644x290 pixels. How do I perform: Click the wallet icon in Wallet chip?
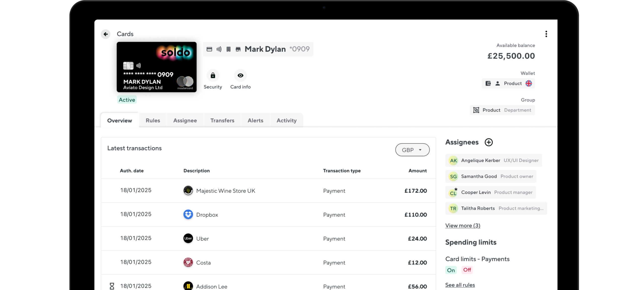pos(488,84)
